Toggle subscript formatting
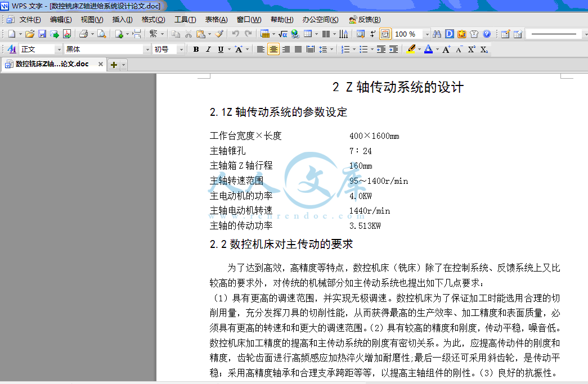 coord(484,49)
